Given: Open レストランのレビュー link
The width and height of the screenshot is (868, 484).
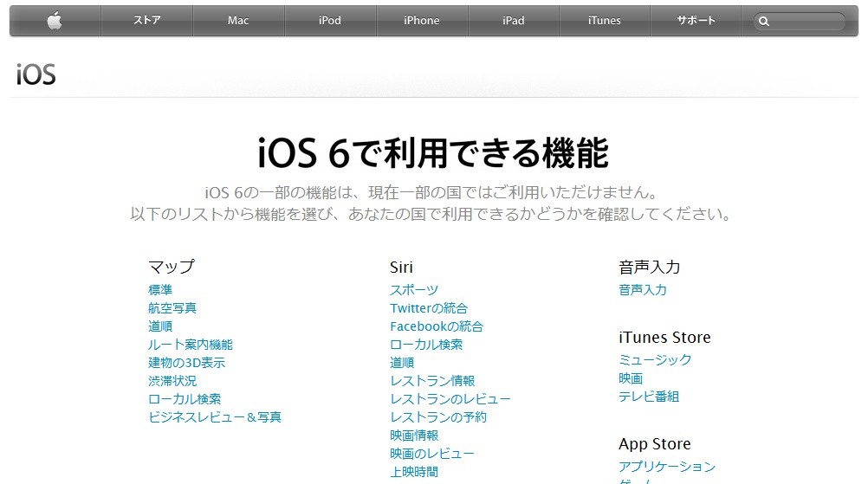Looking at the screenshot, I should coord(450,399).
